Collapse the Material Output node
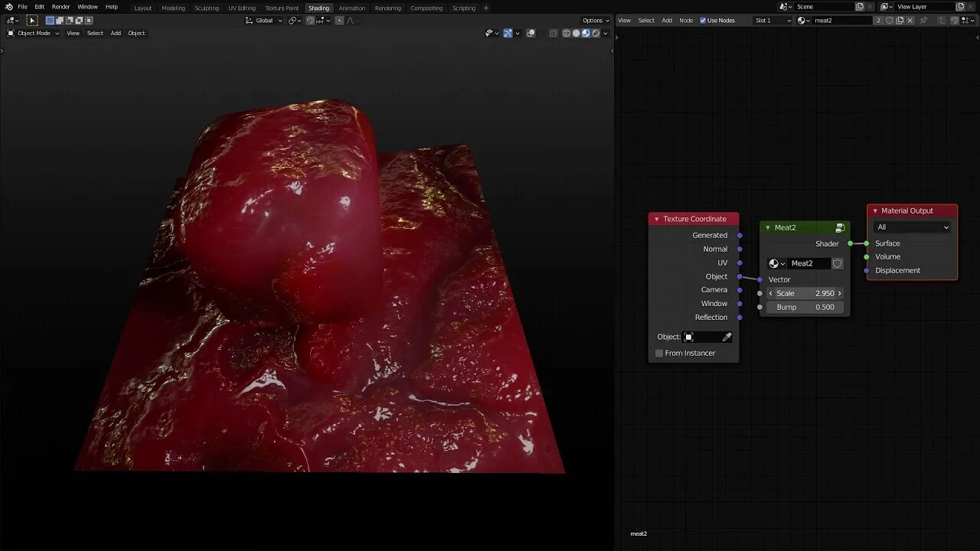The height and width of the screenshot is (551, 980). pos(875,210)
